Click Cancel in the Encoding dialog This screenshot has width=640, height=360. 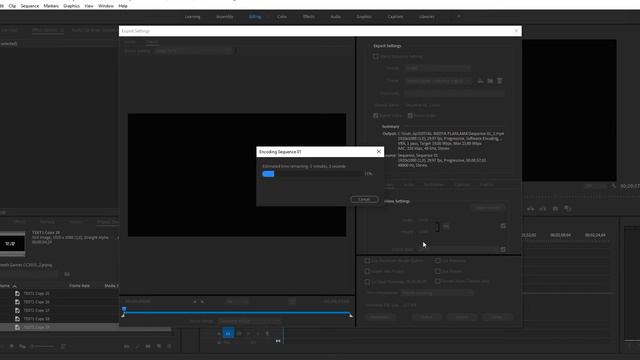pos(364,200)
